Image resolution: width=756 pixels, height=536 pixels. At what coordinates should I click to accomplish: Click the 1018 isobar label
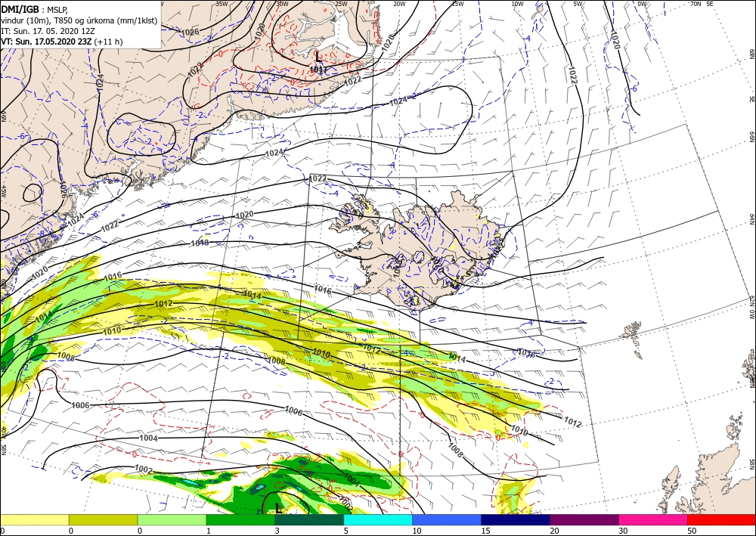click(x=200, y=243)
